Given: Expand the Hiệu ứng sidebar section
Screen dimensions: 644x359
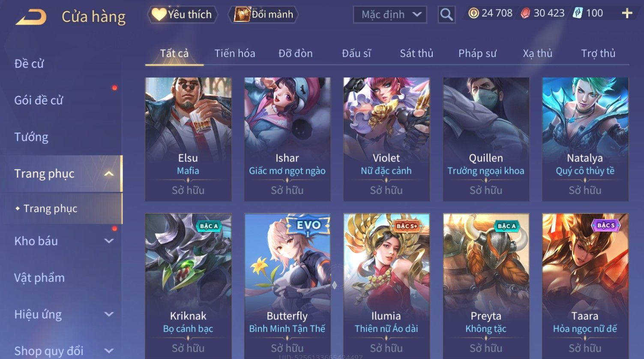Looking at the screenshot, I should tap(109, 314).
